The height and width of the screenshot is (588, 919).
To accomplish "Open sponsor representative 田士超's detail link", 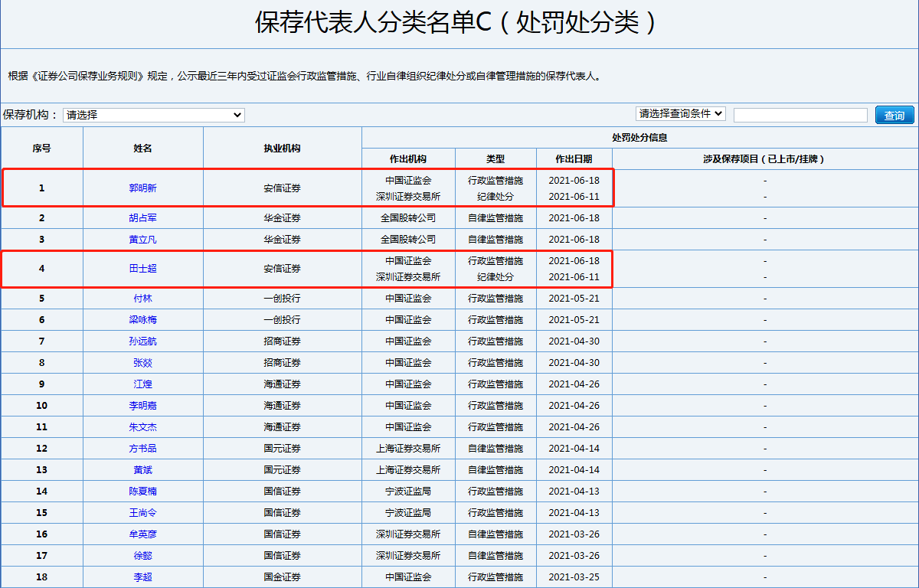I will [142, 269].
